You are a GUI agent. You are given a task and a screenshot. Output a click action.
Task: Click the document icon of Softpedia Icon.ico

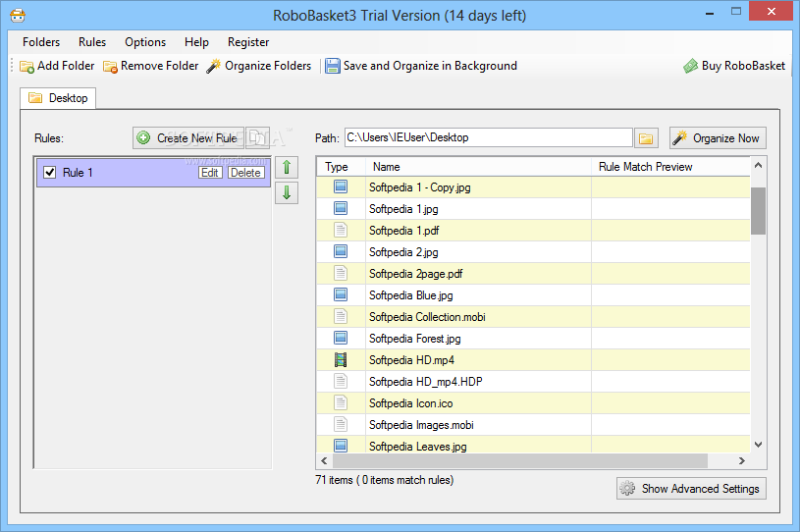click(341, 403)
